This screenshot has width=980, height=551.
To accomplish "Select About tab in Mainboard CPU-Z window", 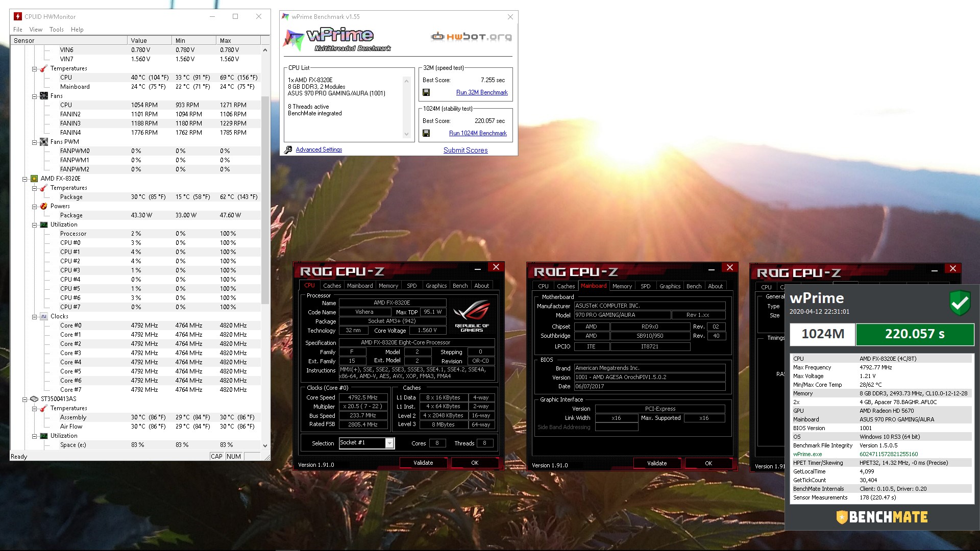I will pyautogui.click(x=715, y=286).
